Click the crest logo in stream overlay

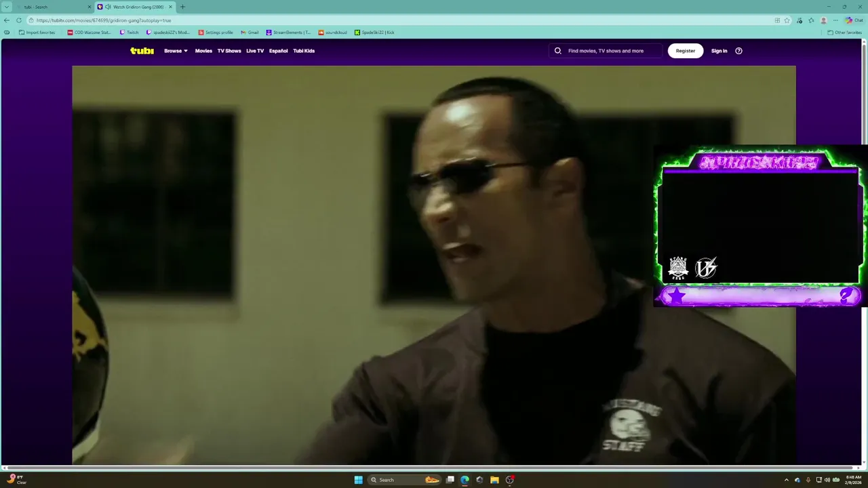[678, 268]
